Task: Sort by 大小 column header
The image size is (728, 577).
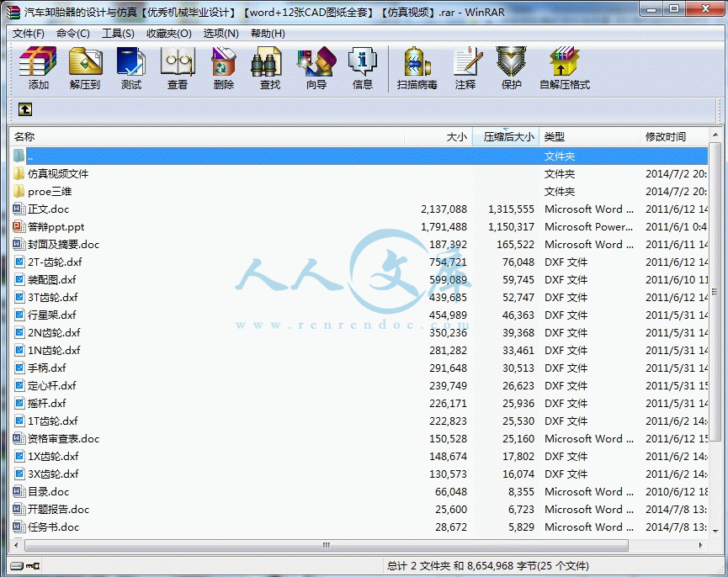Action: tap(438, 137)
